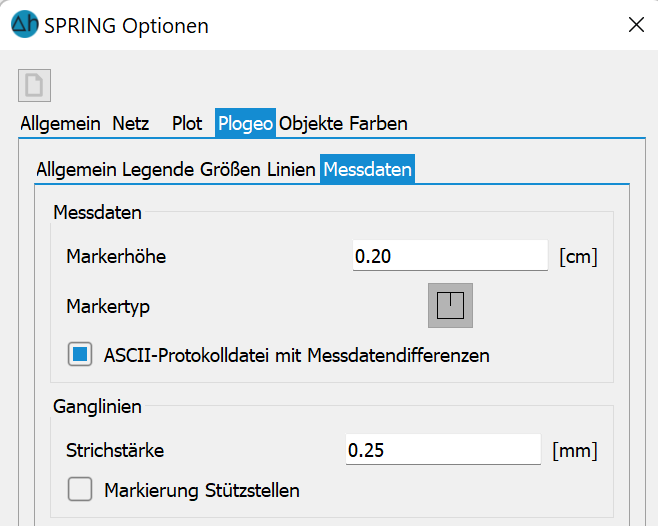Switch to the top-level Allgemein tab
The height and width of the screenshot is (526, 658).
[60, 123]
